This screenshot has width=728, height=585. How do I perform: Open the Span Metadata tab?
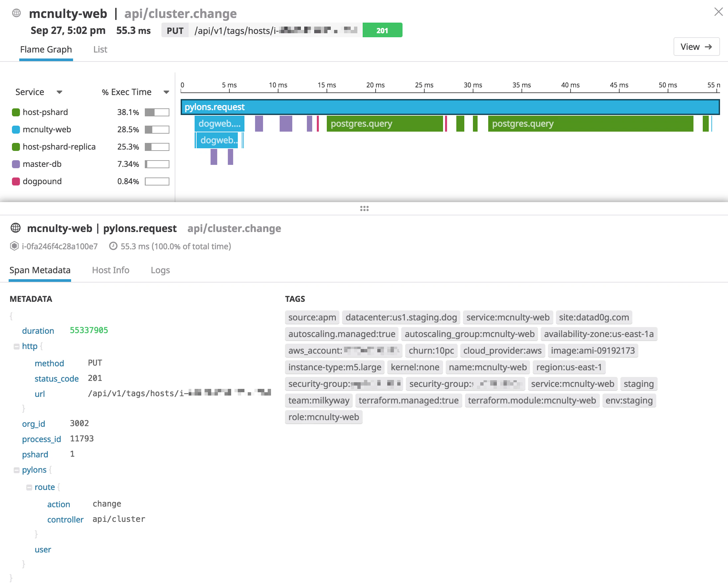(x=40, y=270)
